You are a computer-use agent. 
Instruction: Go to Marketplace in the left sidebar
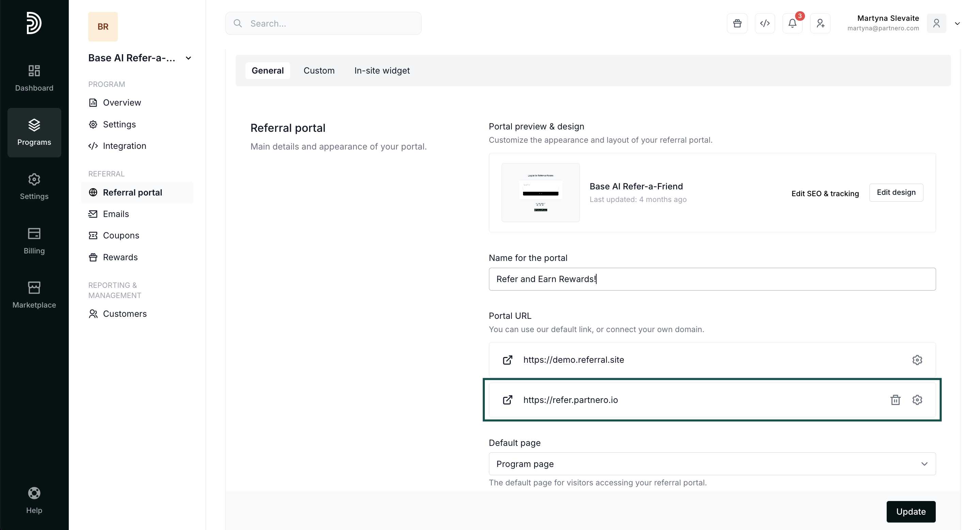click(x=34, y=295)
